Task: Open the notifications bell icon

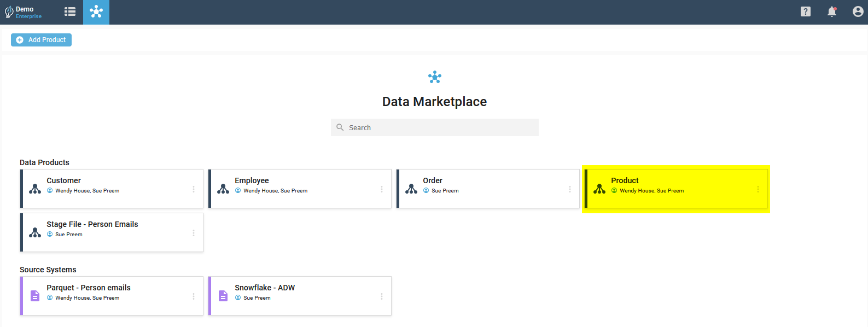Action: [x=832, y=11]
